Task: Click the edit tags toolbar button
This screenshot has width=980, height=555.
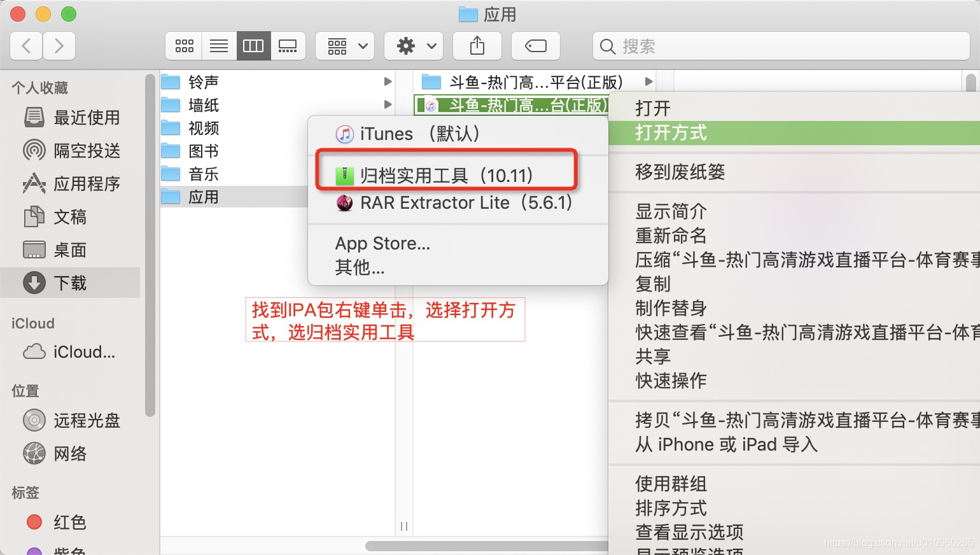Action: point(536,46)
